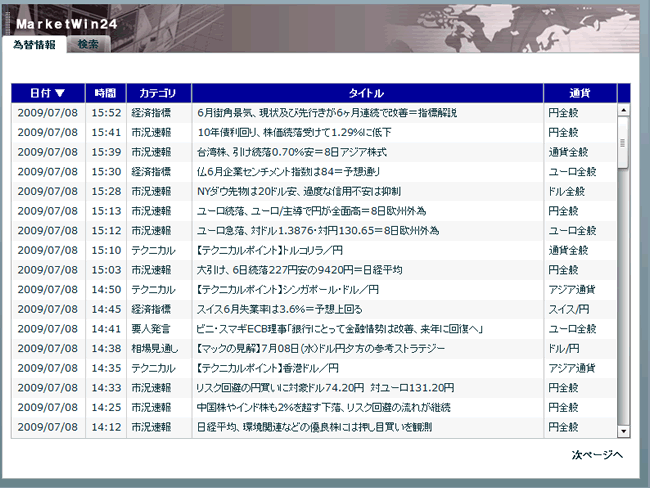
Task: Select the time cell 15:30
Action: 106,172
